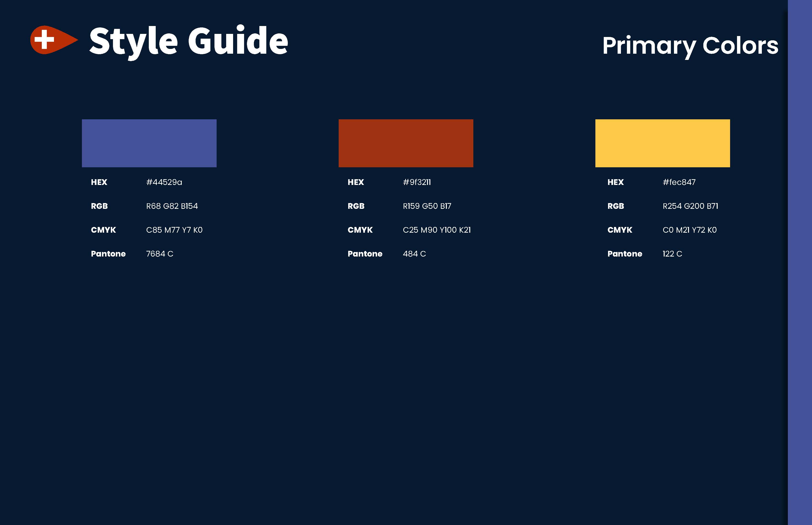812x525 pixels.
Task: Click the Primary Colors title
Action: tap(690, 46)
